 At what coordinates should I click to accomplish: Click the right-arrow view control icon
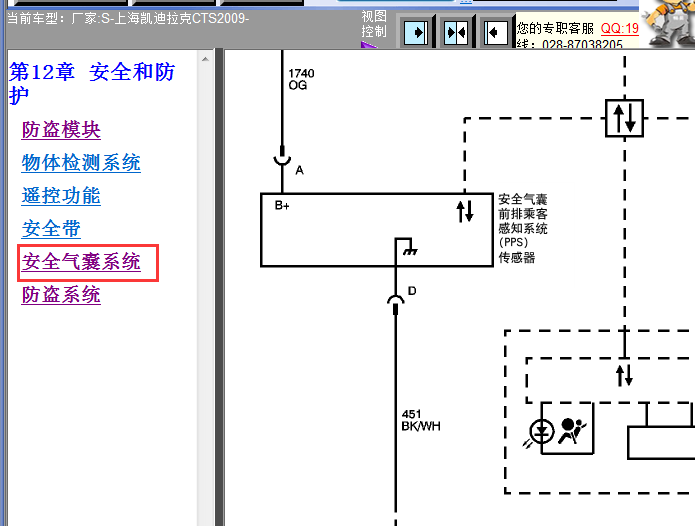[x=416, y=32]
